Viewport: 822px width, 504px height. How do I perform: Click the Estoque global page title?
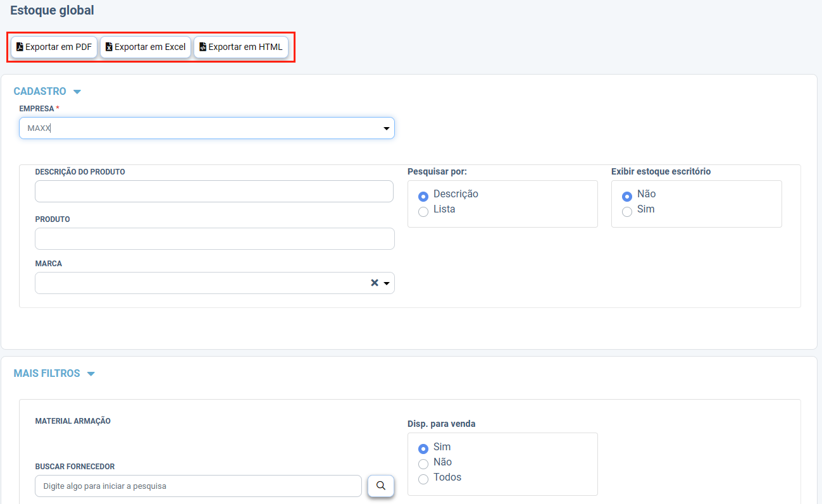point(52,10)
